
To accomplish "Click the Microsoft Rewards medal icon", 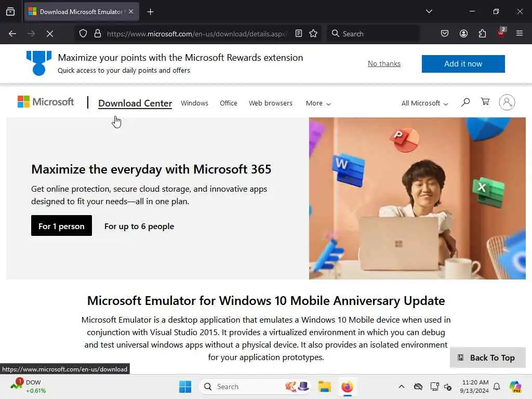I will pos(39,63).
